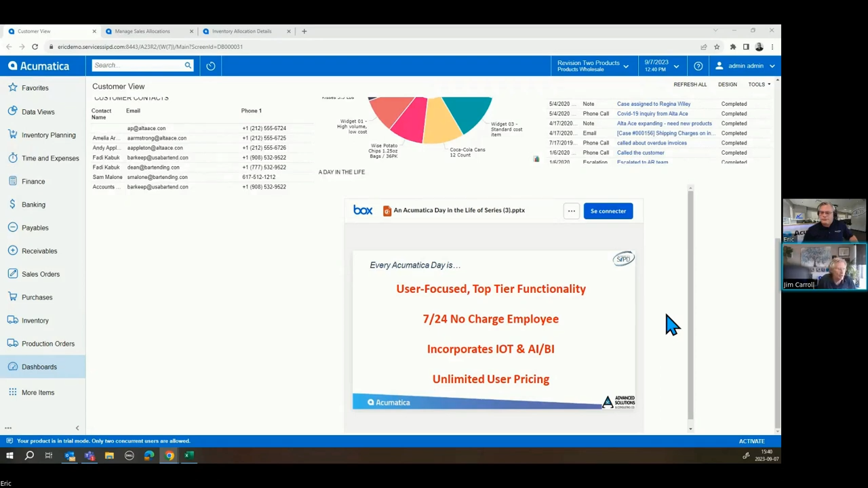This screenshot has width=868, height=488.
Task: Open Excel from the taskbar
Action: tap(189, 455)
